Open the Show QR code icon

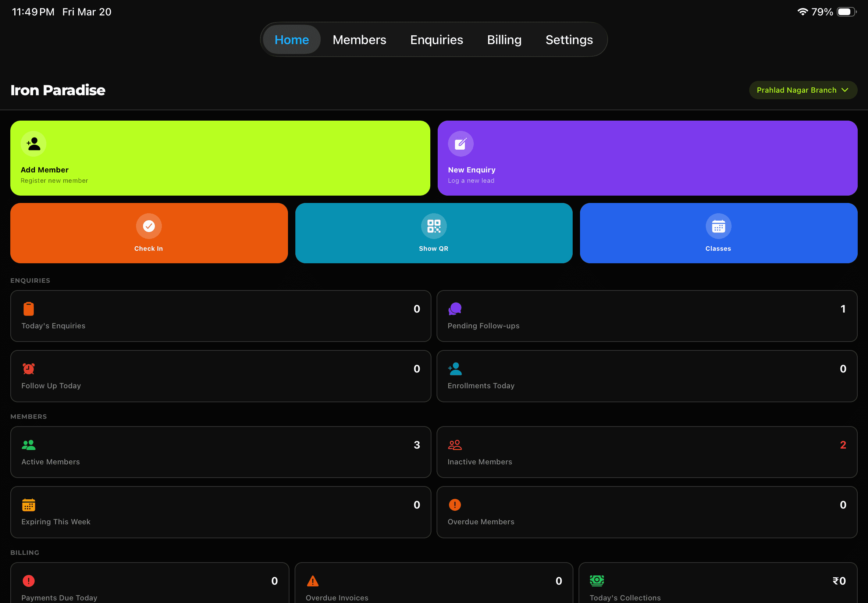coord(433,226)
